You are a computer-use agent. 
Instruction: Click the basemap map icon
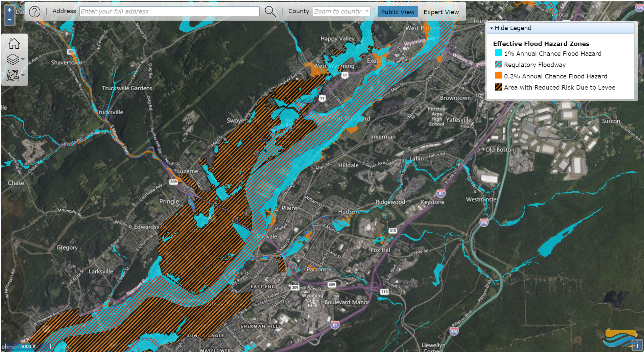(x=13, y=75)
